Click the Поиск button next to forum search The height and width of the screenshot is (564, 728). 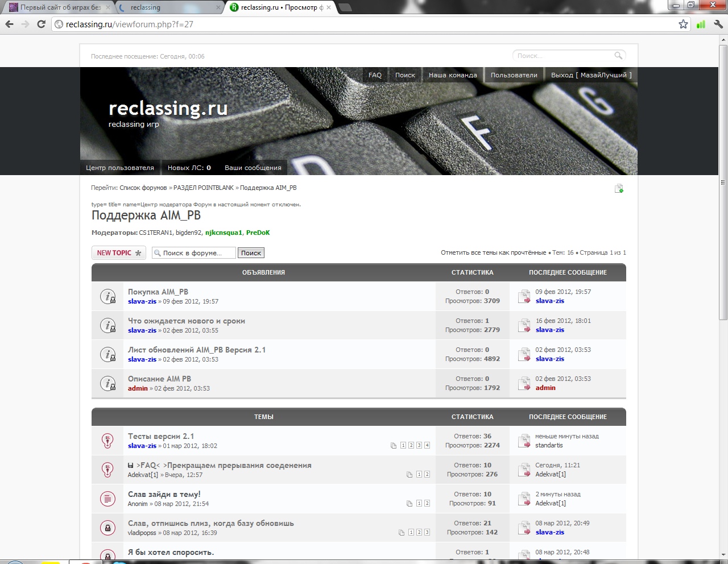pyautogui.click(x=251, y=253)
